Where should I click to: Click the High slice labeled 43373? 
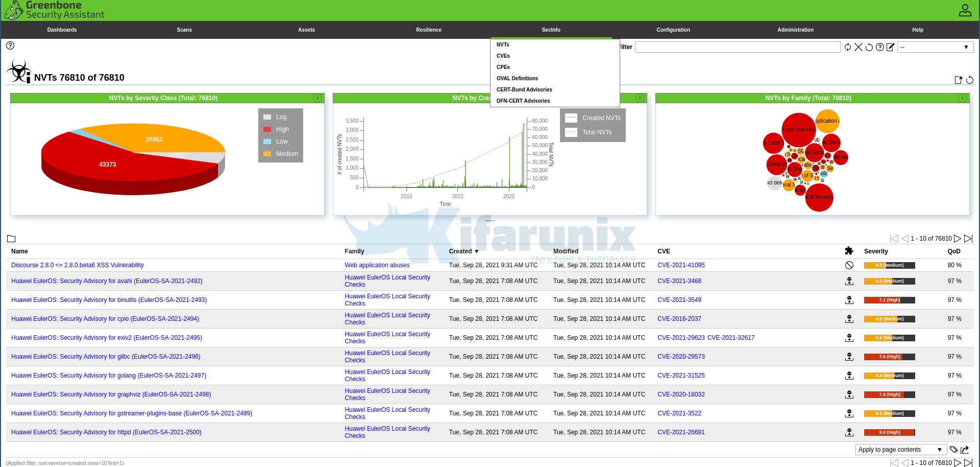point(108,165)
